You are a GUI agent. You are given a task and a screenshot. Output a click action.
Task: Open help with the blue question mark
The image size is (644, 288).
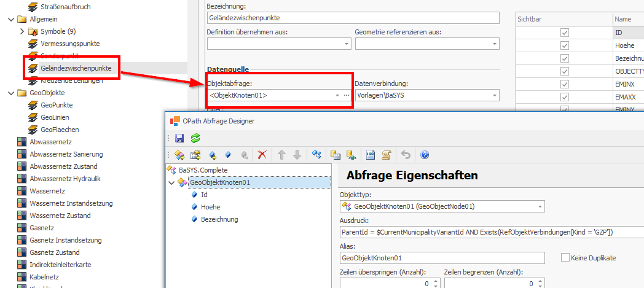tap(424, 155)
